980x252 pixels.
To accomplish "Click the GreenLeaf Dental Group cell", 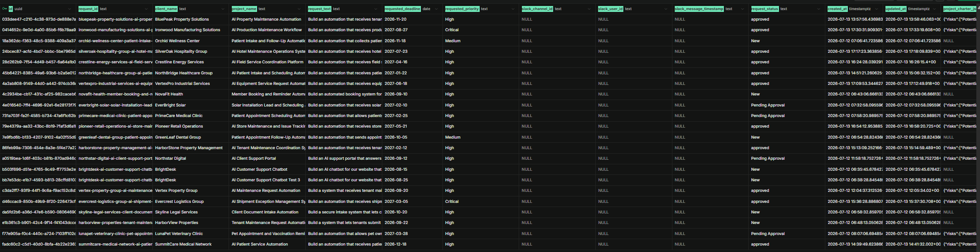I will point(191,137).
